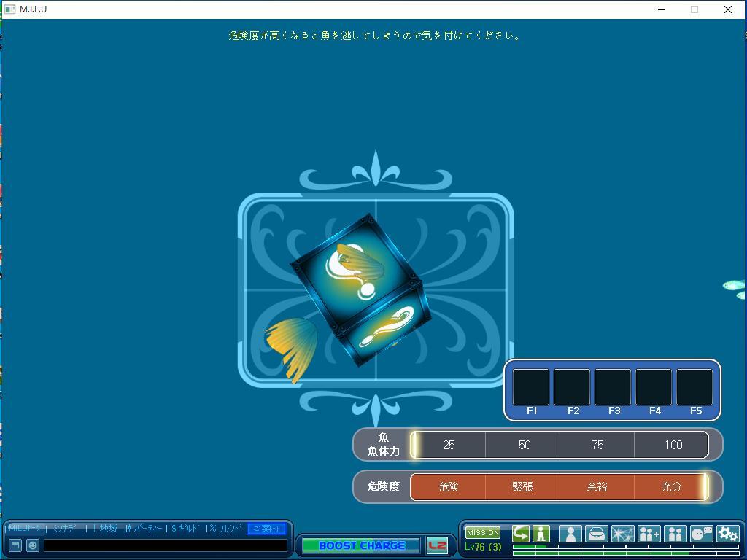Click the add friend icon
Image resolution: width=747 pixels, height=560 pixels.
point(649,534)
